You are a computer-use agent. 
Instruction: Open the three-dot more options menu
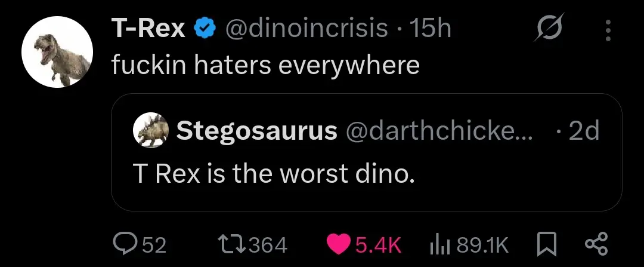pos(608,30)
